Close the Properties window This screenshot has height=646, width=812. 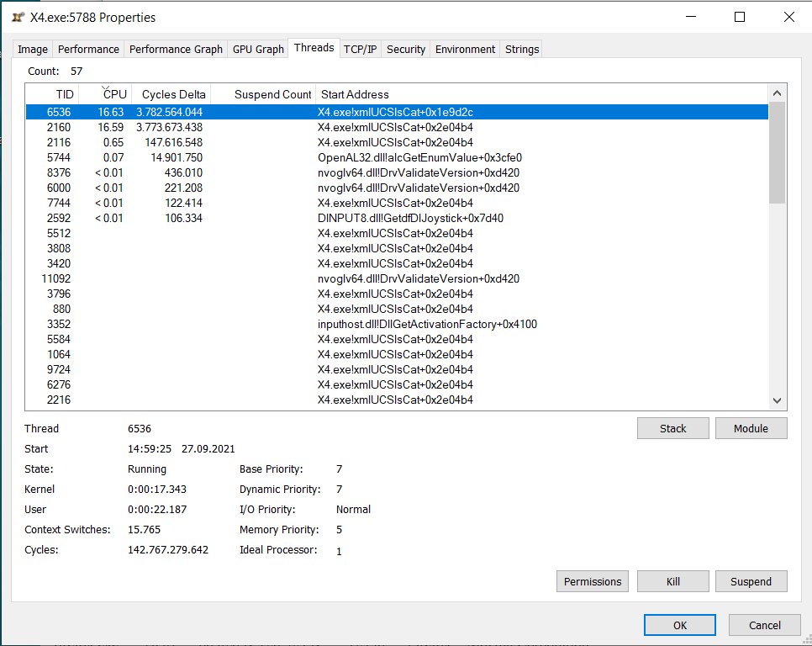[789, 17]
